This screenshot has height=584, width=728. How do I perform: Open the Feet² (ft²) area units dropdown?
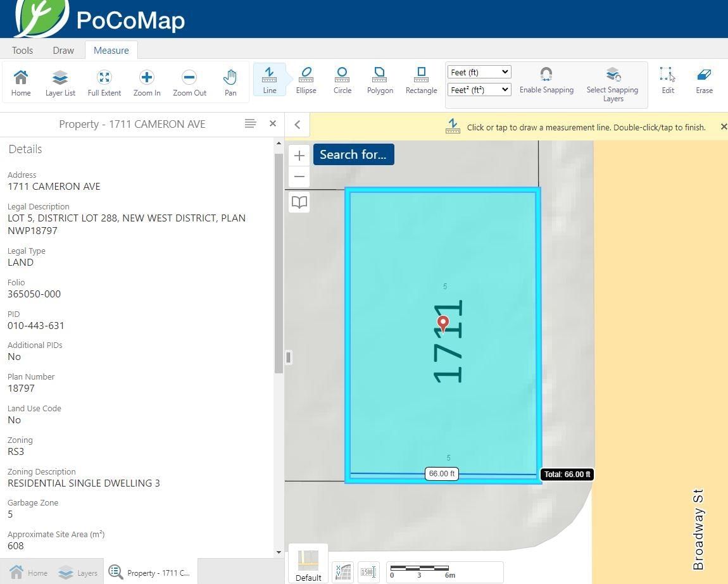click(479, 90)
